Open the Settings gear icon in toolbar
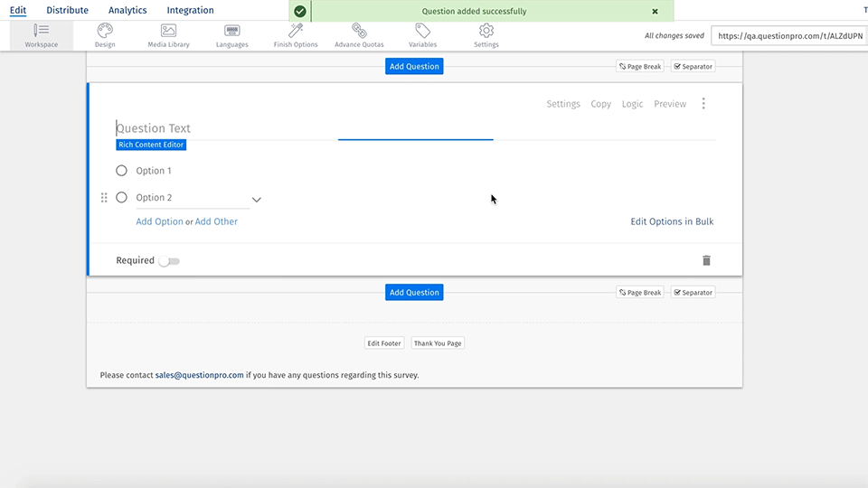868x488 pixels. 486,31
